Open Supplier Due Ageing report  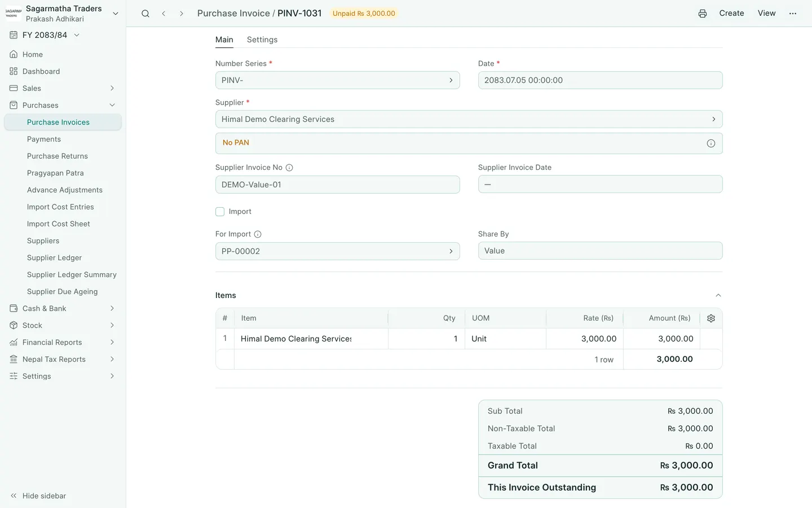63,291
